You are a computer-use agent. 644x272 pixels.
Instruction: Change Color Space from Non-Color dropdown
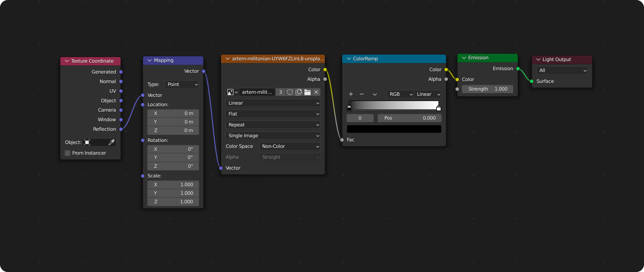coord(289,146)
